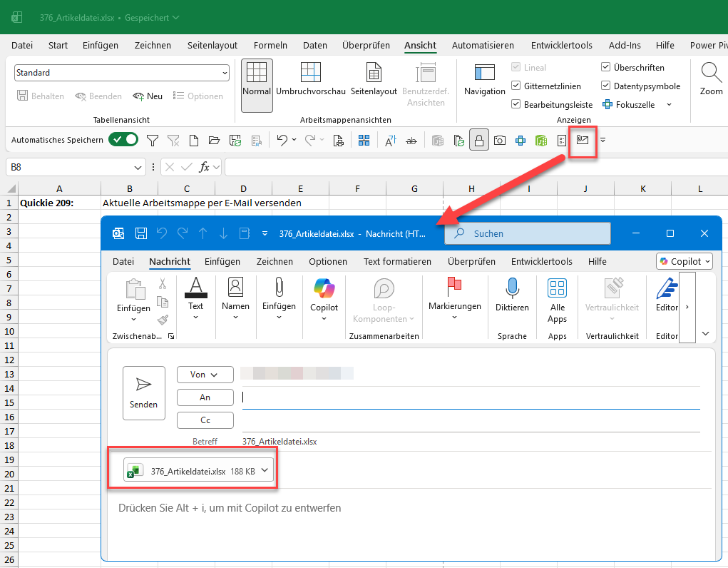This screenshot has height=568, width=728.
Task: Switch to the Formeln tab in Excel
Action: click(270, 45)
